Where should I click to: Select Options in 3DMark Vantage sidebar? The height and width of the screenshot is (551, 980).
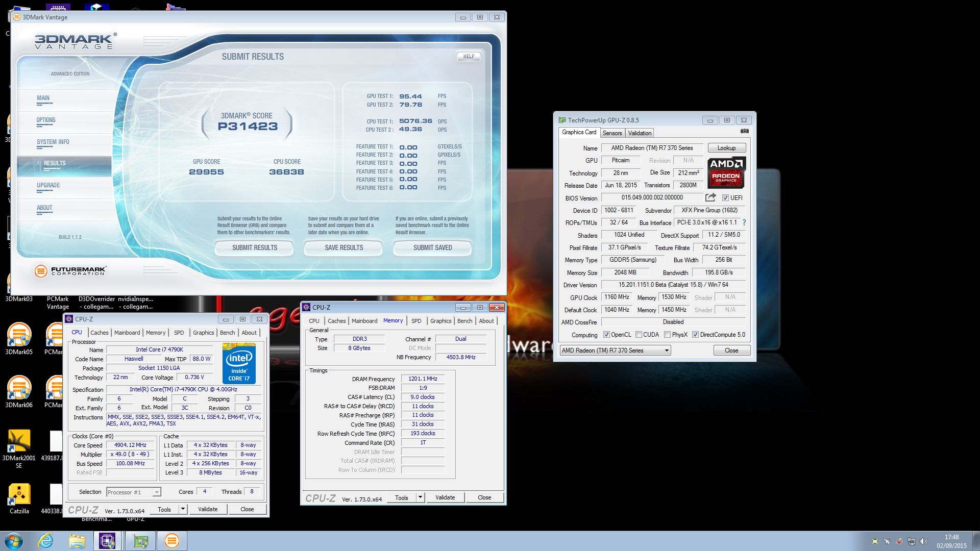pyautogui.click(x=64, y=122)
